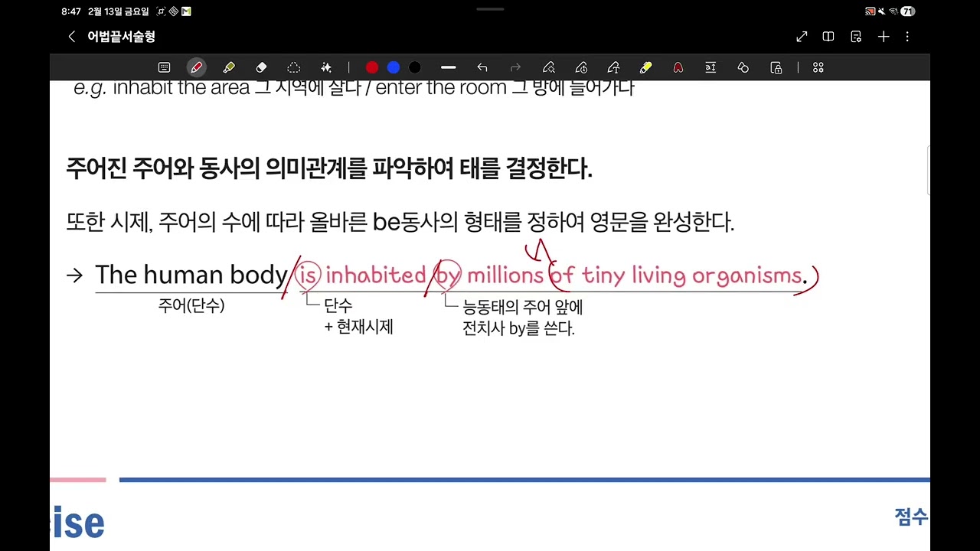This screenshot has height=551, width=980.
Task: Open the screen cast status icon
Action: pos(870,11)
